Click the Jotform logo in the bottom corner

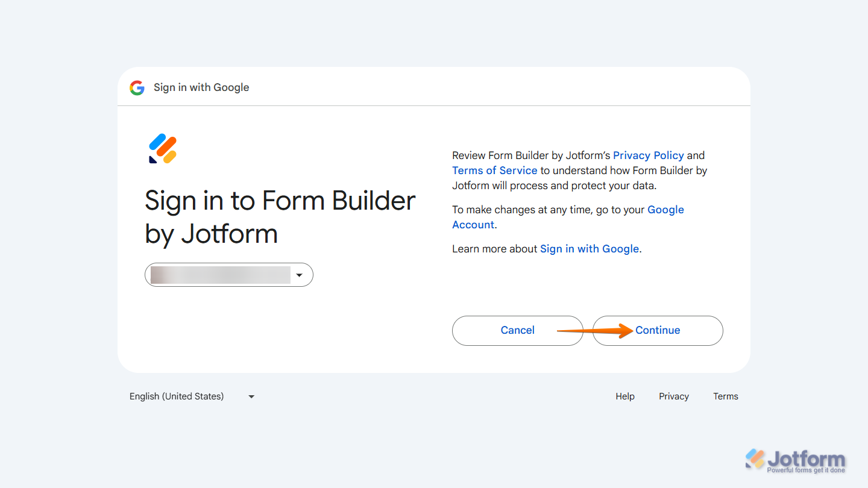(796, 458)
